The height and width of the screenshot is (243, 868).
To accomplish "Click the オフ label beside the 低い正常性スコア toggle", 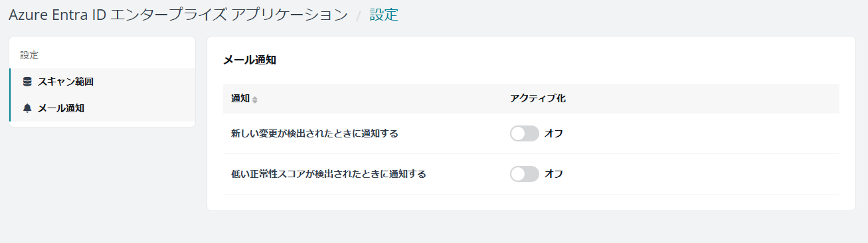I will coord(554,174).
